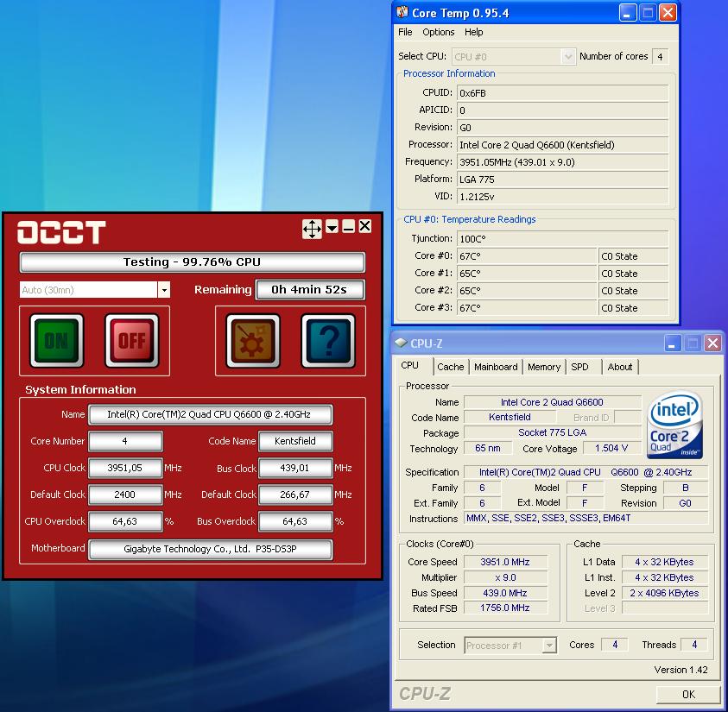Open OCCT settings with the gear icon
The height and width of the screenshot is (712, 728).
(x=253, y=341)
